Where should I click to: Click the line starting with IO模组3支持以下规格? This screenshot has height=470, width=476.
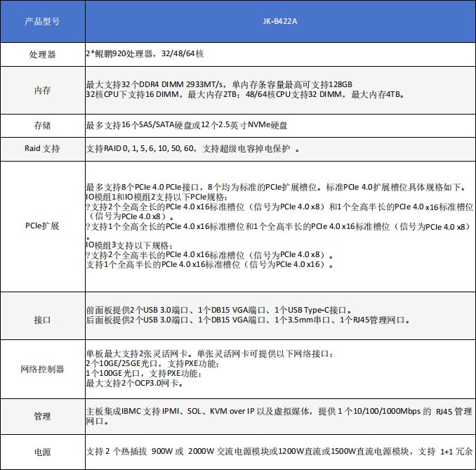[x=127, y=245]
